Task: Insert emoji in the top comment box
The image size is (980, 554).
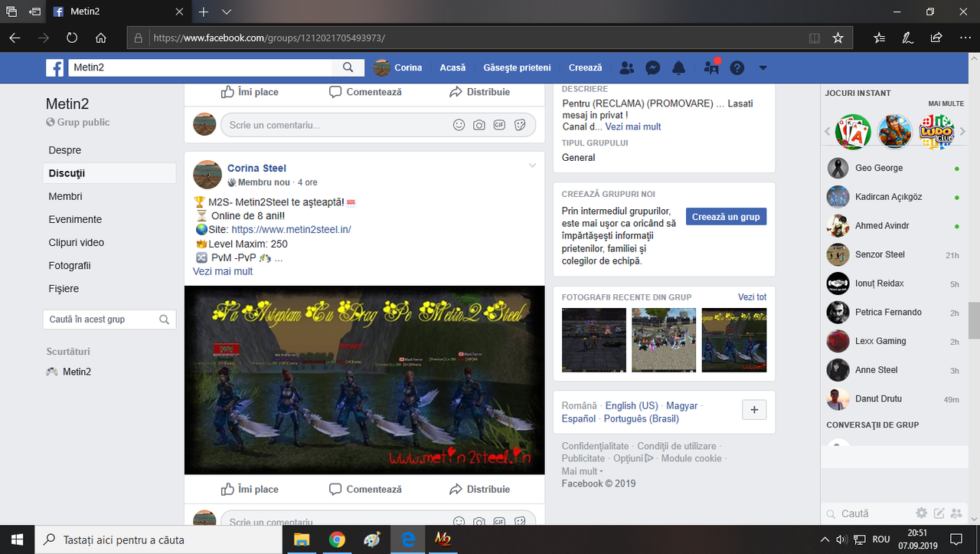Action: click(459, 125)
